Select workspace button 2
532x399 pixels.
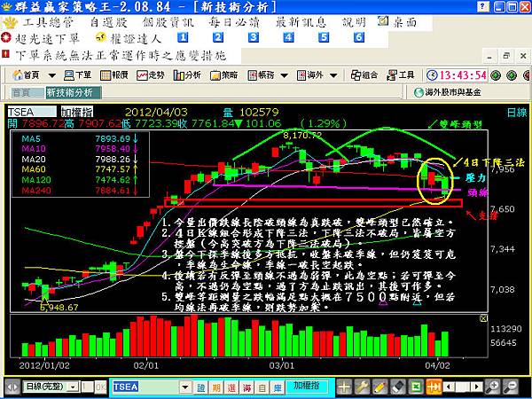point(218,37)
